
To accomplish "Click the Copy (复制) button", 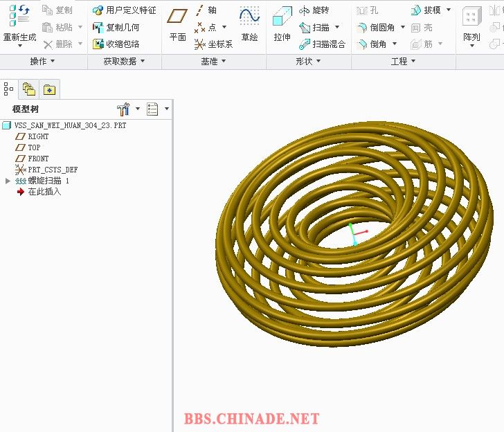I will pos(57,10).
